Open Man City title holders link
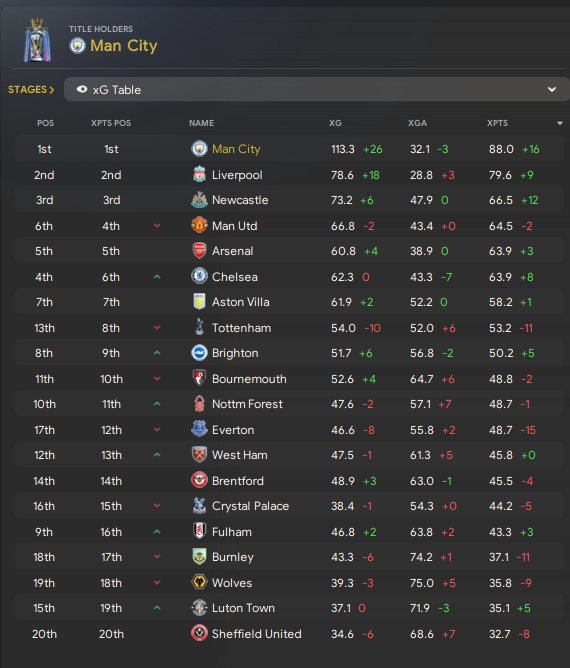 (124, 46)
